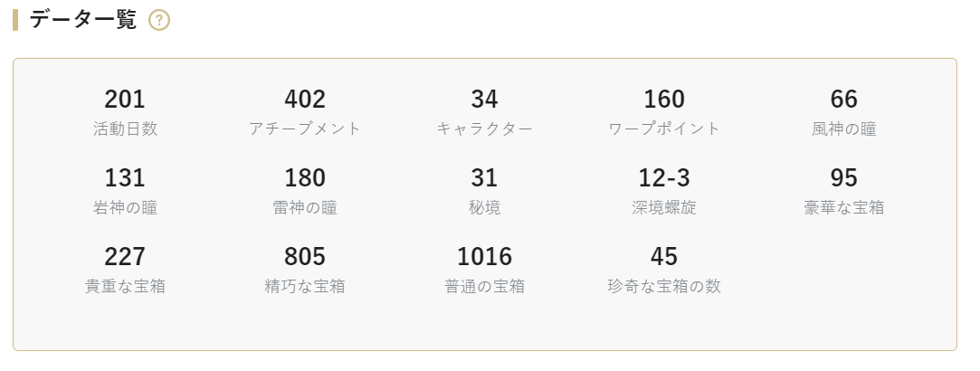Choose the 豪華な宝箱 count of 95
Image resolution: width=980 pixels, height=371 pixels.
pos(843,191)
